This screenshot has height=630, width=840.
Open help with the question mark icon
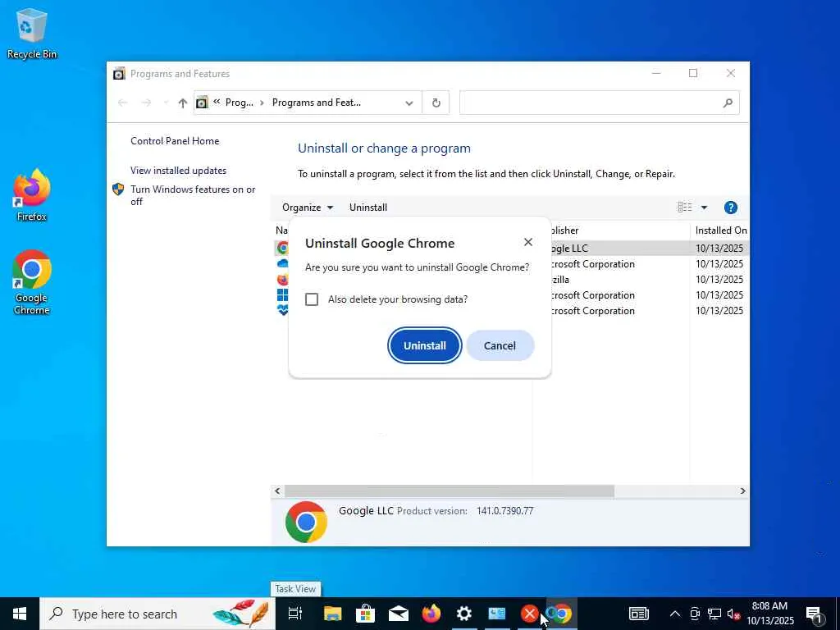pos(730,208)
